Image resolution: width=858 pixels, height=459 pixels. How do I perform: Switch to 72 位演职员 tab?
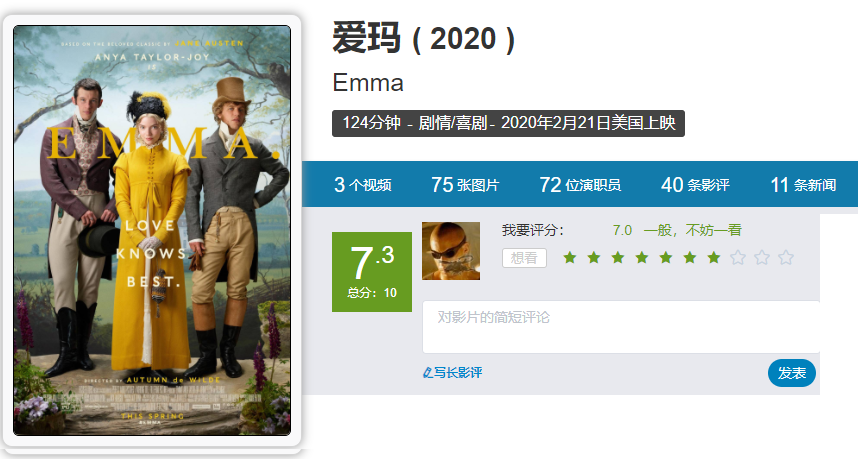(x=580, y=185)
